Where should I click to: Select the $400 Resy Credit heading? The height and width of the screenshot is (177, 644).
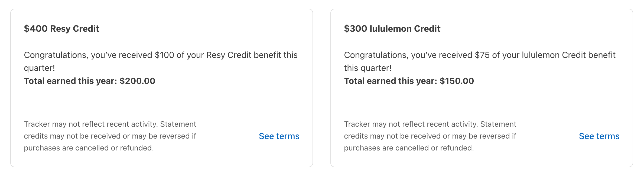(x=62, y=28)
